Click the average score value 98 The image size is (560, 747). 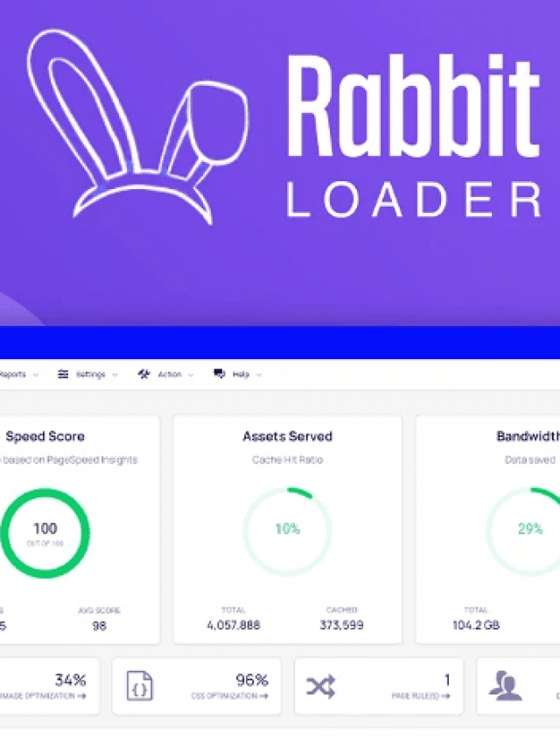point(99,625)
